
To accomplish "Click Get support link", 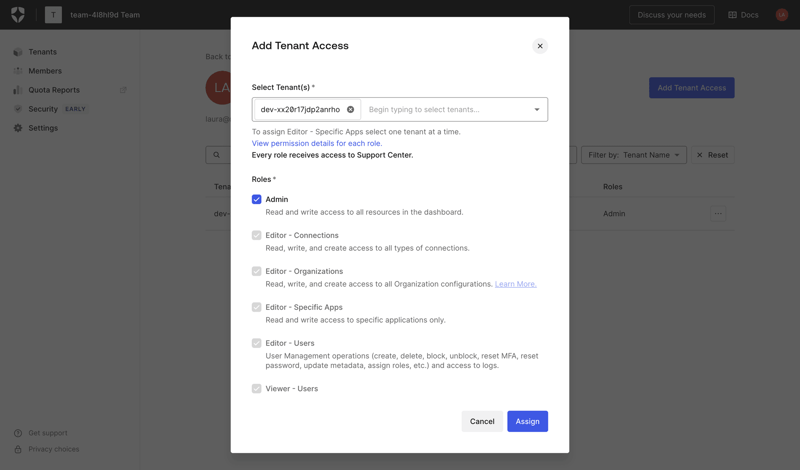I will click(48, 433).
